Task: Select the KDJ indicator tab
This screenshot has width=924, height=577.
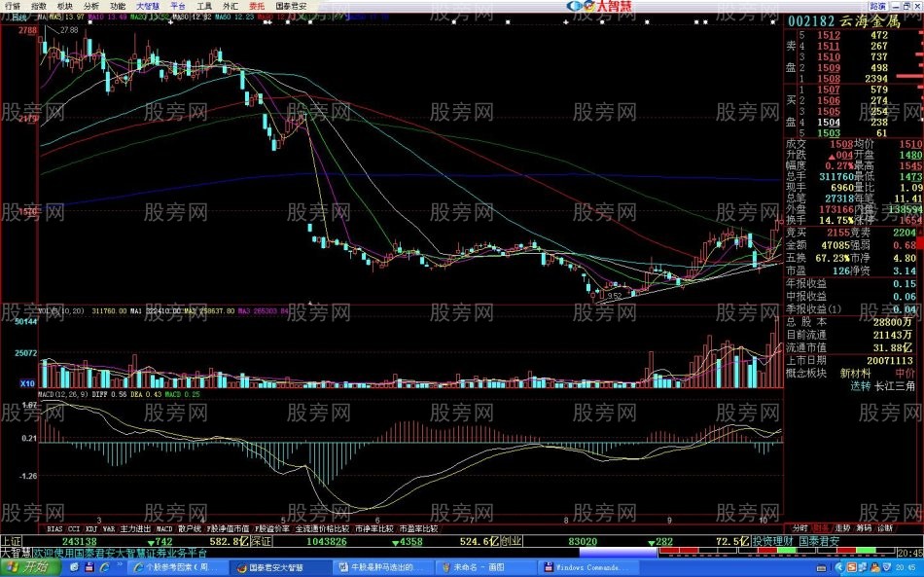Action: point(91,528)
